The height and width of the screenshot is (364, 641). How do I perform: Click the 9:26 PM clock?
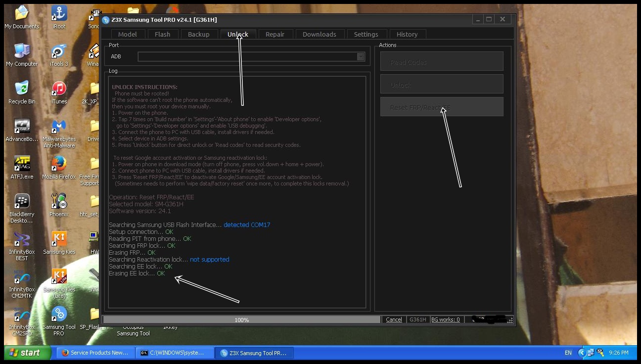[619, 353]
